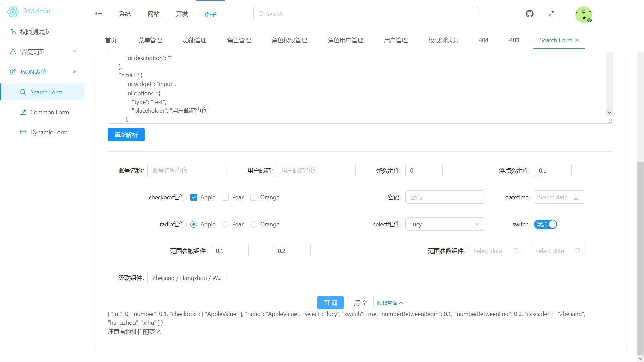The height and width of the screenshot is (362, 644).
Task: Open the 系统 top menu
Action: tap(125, 14)
